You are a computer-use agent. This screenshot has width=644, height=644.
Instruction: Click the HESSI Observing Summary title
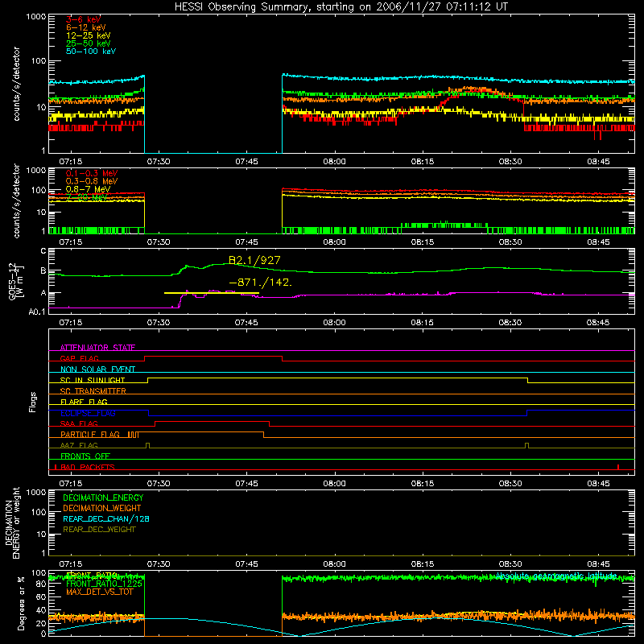coord(341,7)
